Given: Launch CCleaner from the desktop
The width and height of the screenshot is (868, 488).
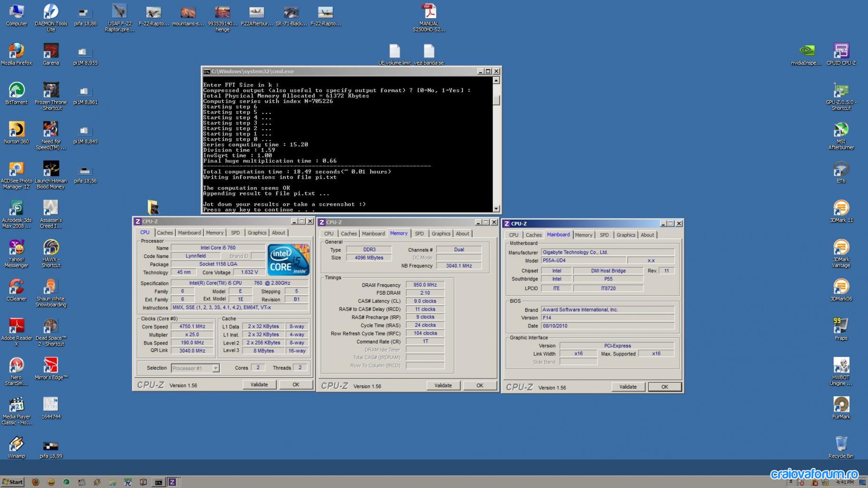Looking at the screenshot, I should (x=17, y=290).
